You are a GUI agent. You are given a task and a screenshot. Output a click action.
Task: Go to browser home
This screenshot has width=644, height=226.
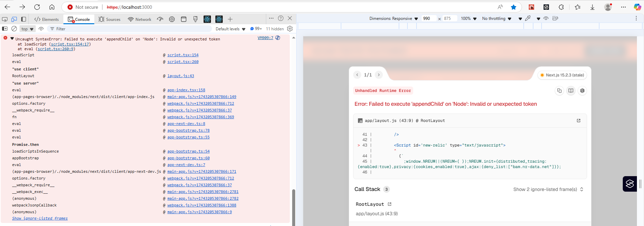[52, 7]
